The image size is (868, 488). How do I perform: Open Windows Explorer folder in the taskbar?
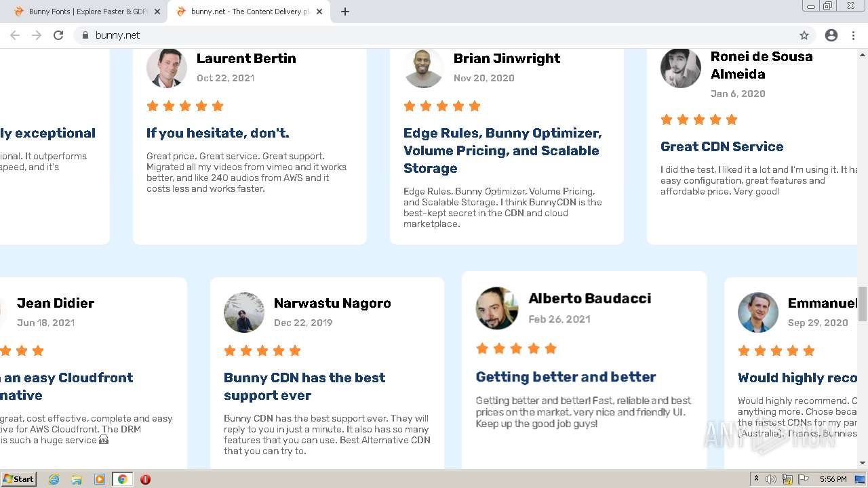77,479
